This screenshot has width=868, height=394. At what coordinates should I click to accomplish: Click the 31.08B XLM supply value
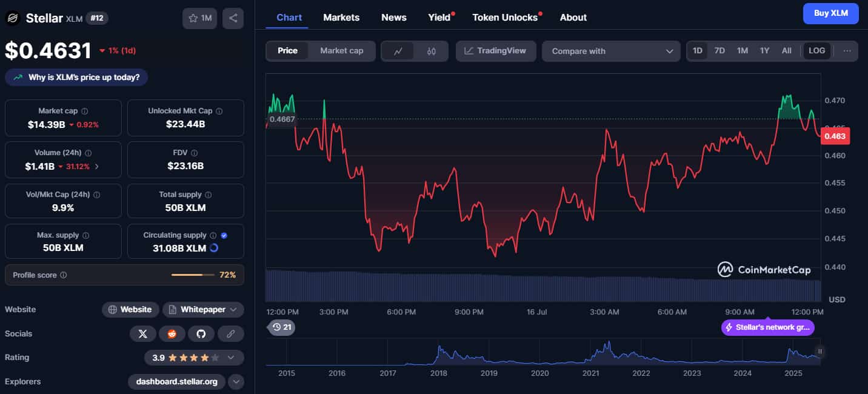[179, 249]
